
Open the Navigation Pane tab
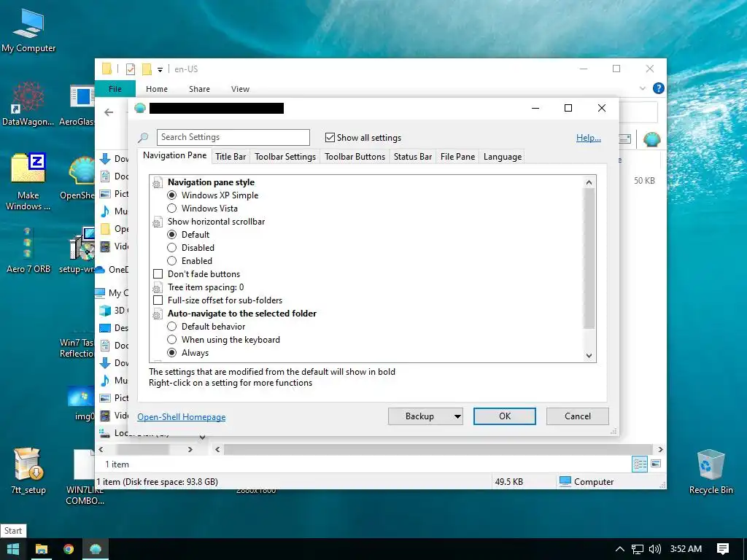[x=174, y=155]
